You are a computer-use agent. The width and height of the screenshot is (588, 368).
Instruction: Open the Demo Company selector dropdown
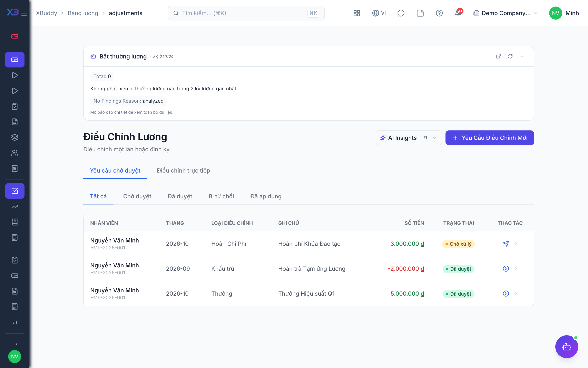click(x=505, y=13)
